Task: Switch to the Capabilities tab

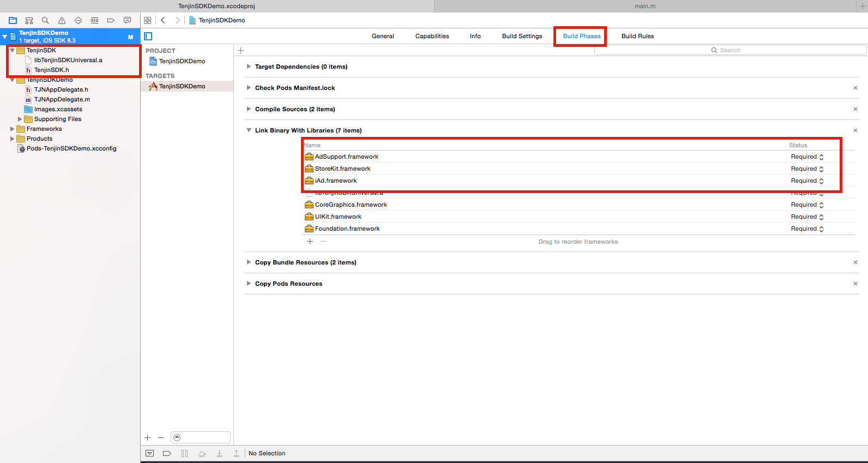Action: (x=432, y=36)
